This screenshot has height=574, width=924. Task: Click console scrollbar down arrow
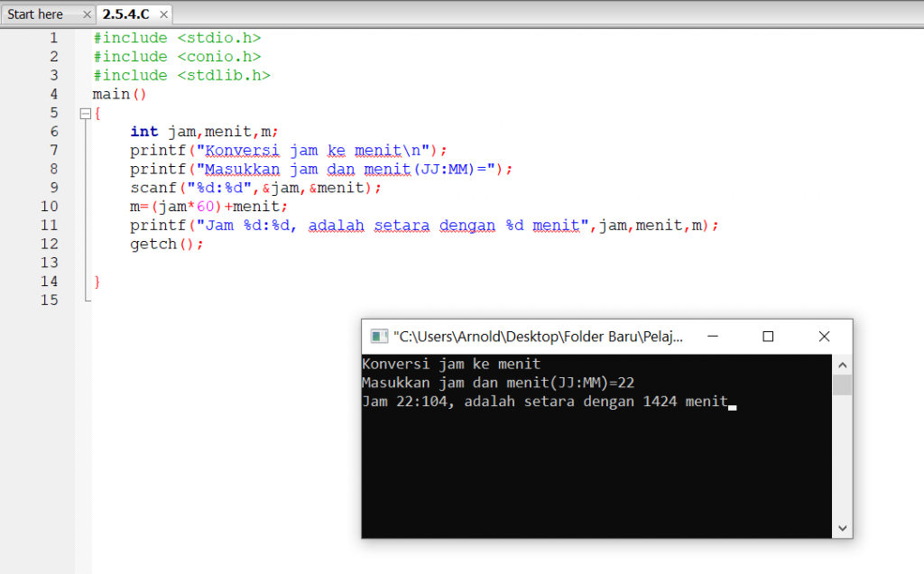pos(842,528)
